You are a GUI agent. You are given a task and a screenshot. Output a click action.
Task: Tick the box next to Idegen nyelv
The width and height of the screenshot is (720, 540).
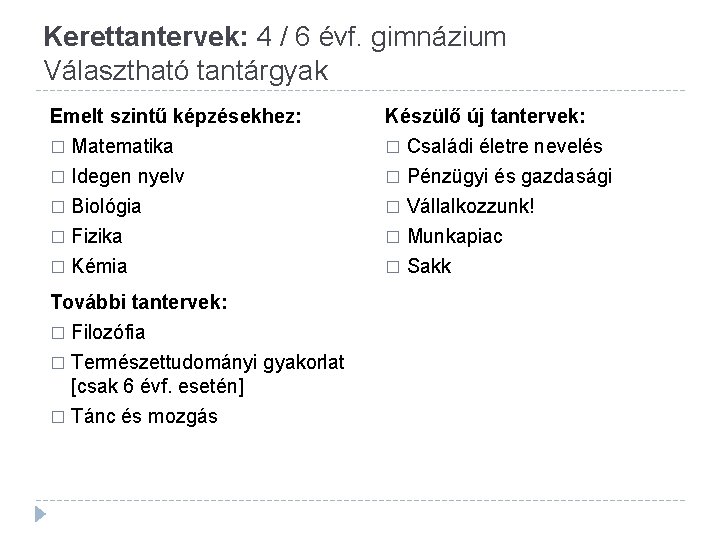point(58,177)
